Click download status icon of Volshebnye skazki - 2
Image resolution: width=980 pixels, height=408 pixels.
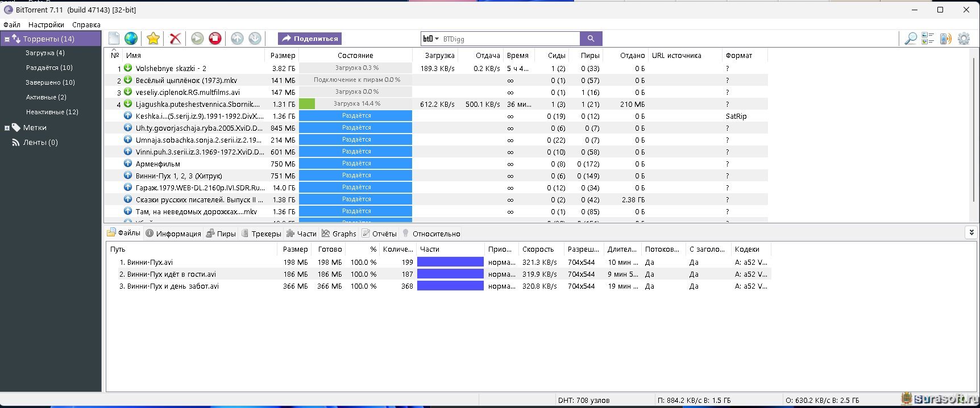tap(128, 68)
